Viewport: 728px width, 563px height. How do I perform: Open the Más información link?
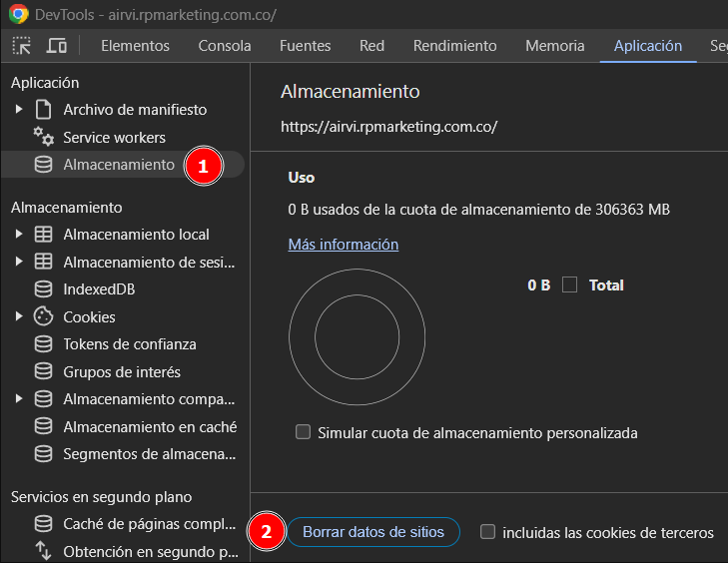click(x=343, y=245)
